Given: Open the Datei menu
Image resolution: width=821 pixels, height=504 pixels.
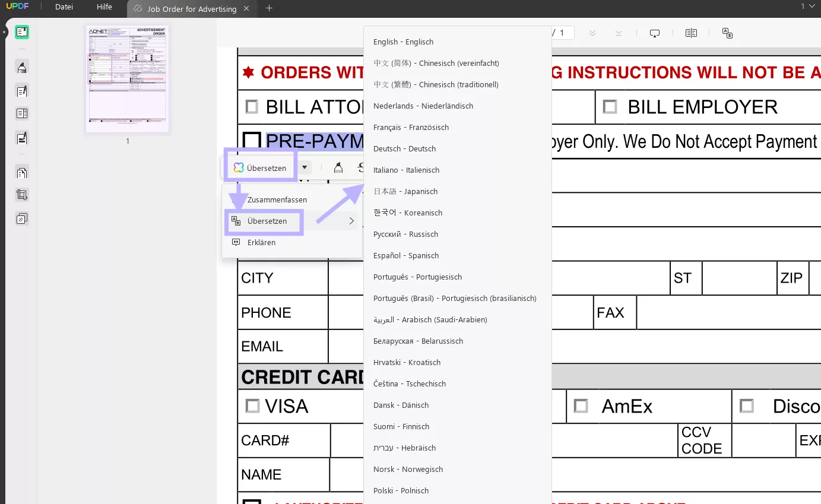Looking at the screenshot, I should pos(64,7).
